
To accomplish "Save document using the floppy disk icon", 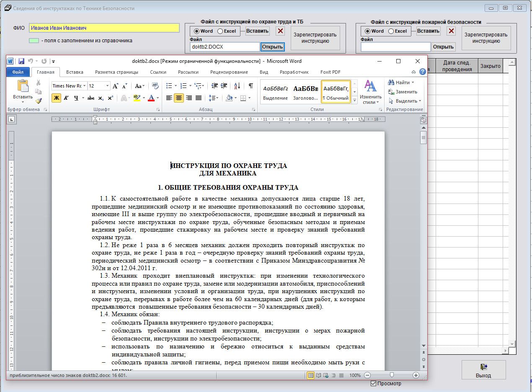I will (x=21, y=61).
